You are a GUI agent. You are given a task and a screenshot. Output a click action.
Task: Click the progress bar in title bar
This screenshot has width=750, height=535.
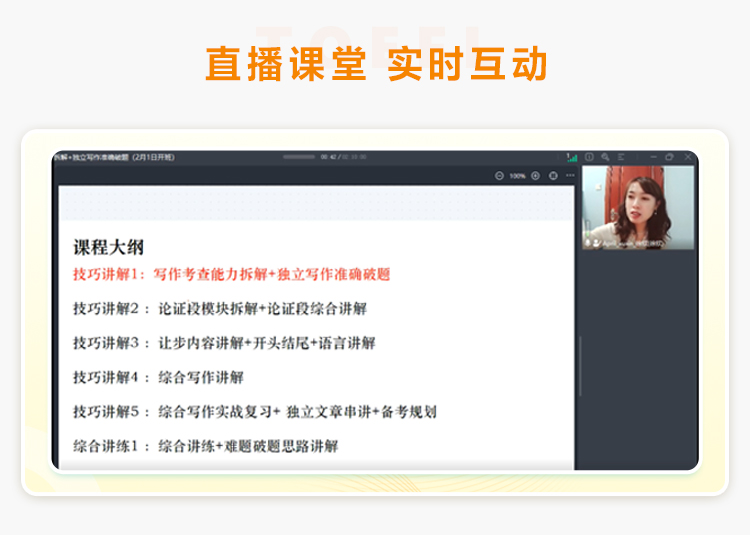tap(299, 157)
